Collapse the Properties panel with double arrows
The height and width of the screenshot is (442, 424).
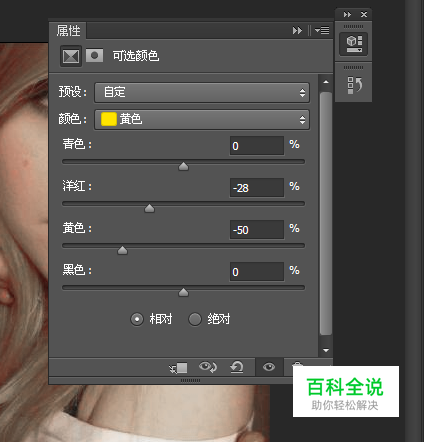pos(297,31)
